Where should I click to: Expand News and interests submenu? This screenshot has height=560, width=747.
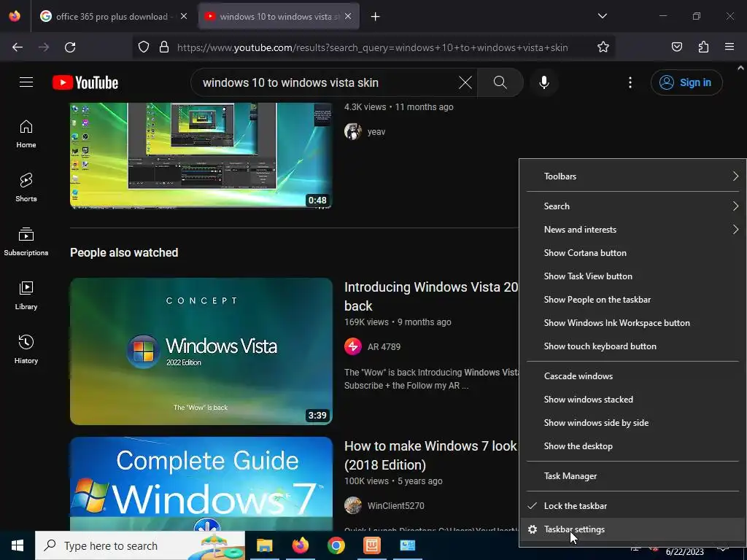632,230
